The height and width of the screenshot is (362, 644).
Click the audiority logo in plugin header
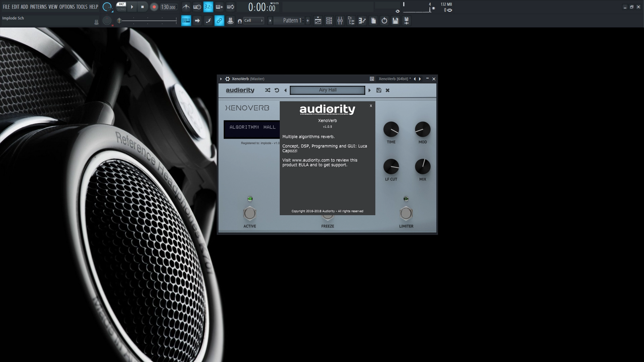tap(240, 90)
